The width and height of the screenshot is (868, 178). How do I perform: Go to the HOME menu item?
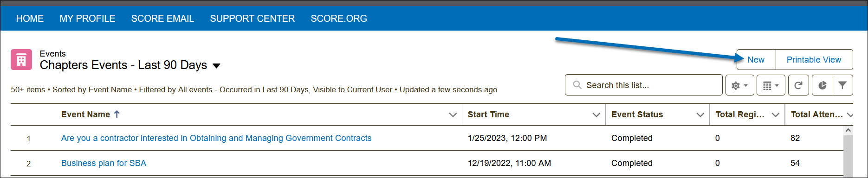30,19
